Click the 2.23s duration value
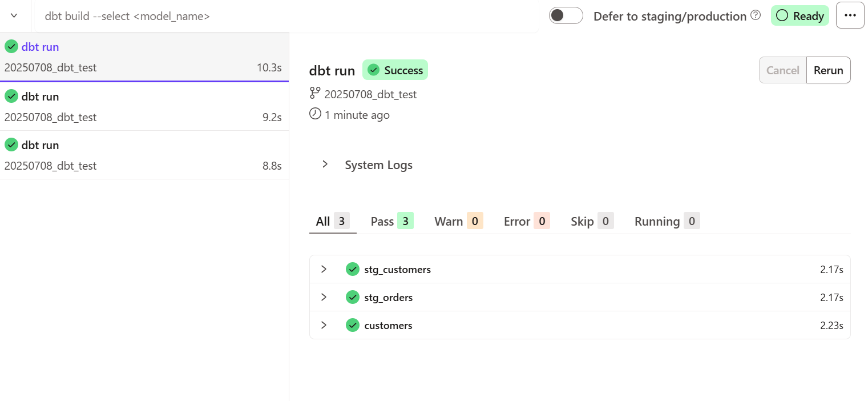The width and height of the screenshot is (868, 401). [x=832, y=326]
